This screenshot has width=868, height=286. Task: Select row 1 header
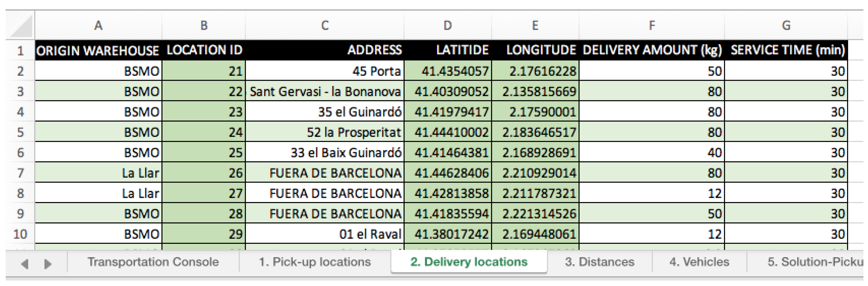point(20,50)
